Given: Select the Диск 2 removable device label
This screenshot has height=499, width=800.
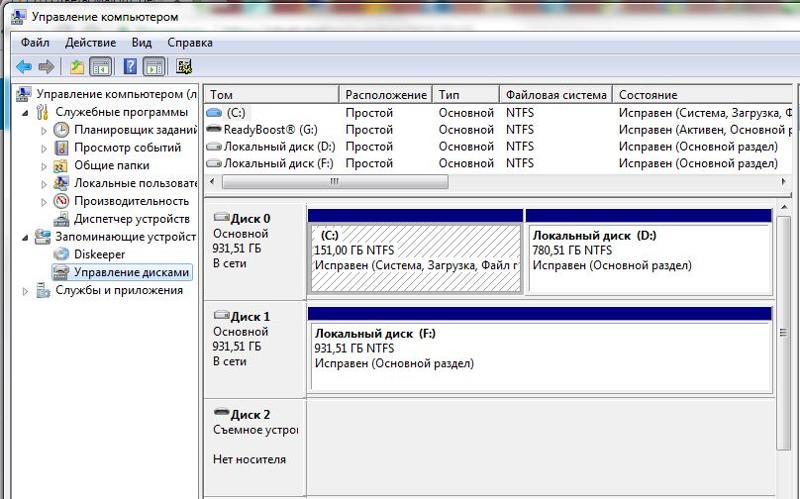Looking at the screenshot, I should coord(255,448).
